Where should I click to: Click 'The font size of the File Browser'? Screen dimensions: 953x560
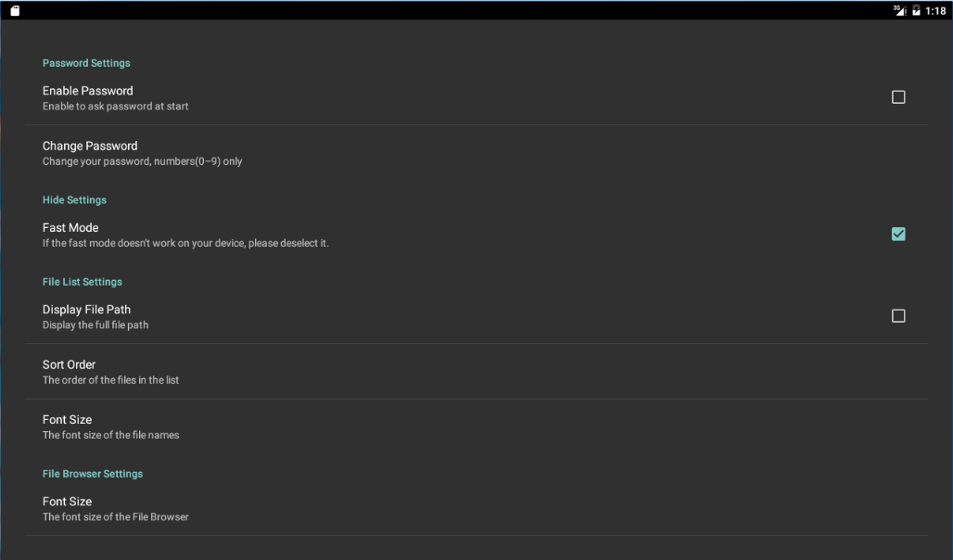coord(116,516)
